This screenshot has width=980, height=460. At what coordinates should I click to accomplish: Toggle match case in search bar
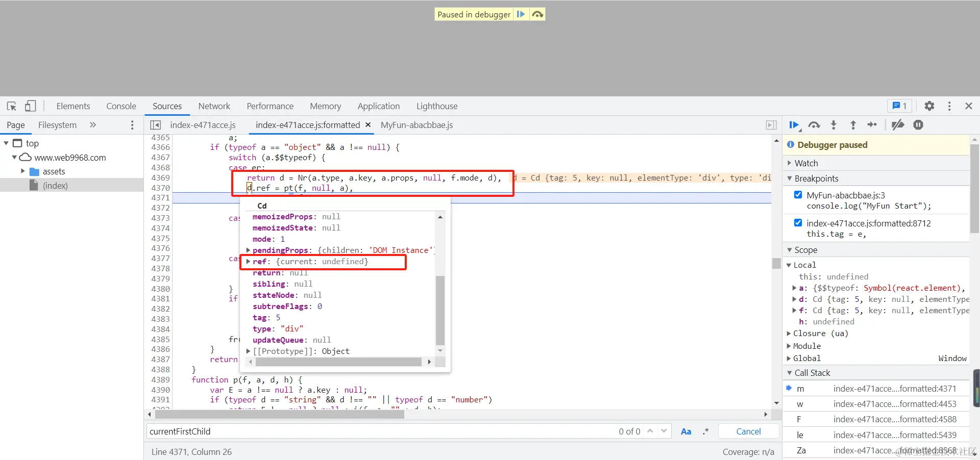coord(686,431)
